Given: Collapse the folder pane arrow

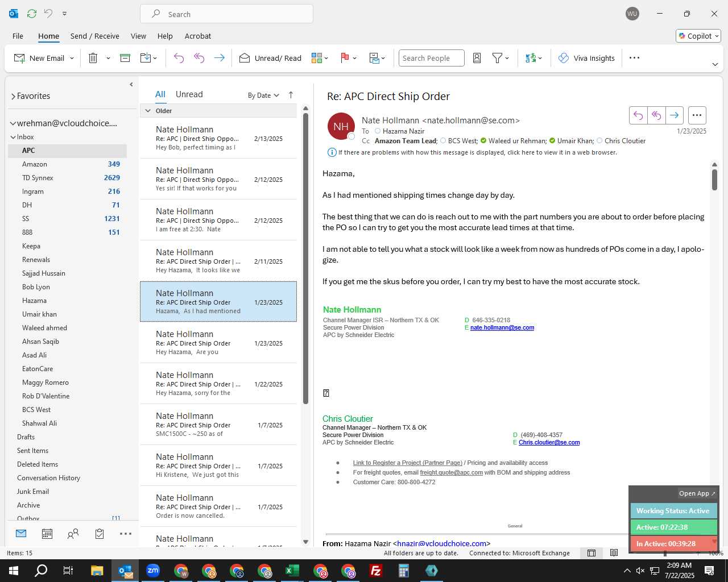Looking at the screenshot, I should pos(131,85).
